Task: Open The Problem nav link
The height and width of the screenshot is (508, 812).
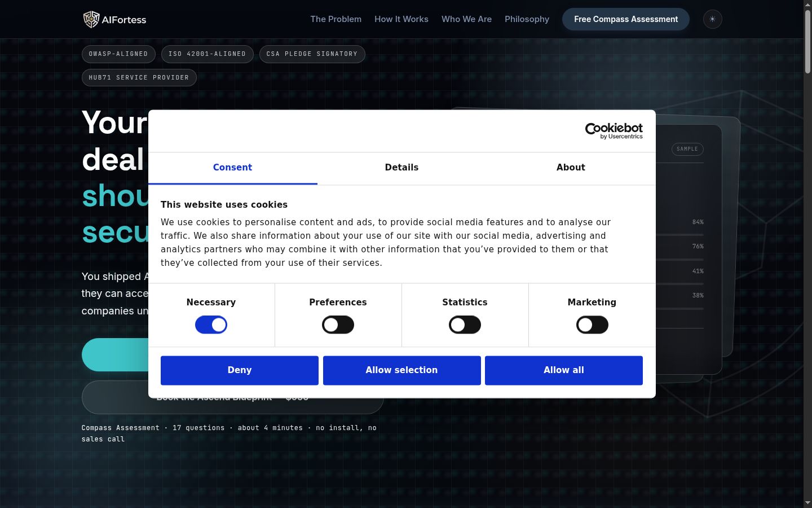Action: [336, 19]
